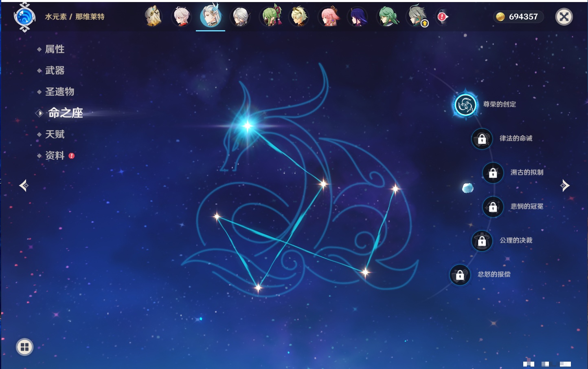588x369 pixels.
Task: Switch to the 武器 weapon tab
Action: click(x=55, y=71)
